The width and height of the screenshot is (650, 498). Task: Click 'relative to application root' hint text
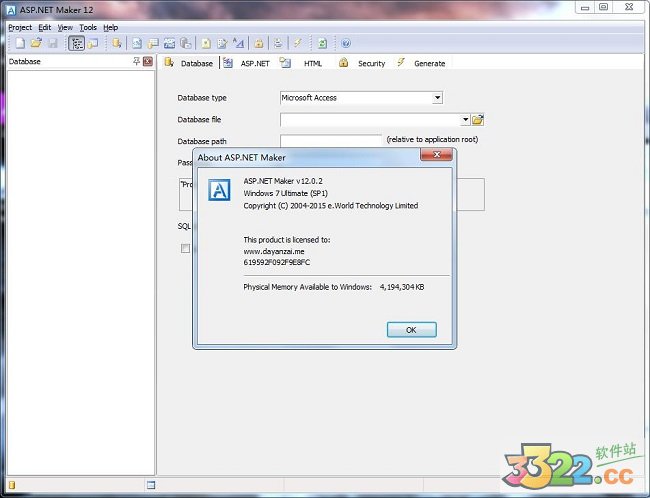pos(432,139)
